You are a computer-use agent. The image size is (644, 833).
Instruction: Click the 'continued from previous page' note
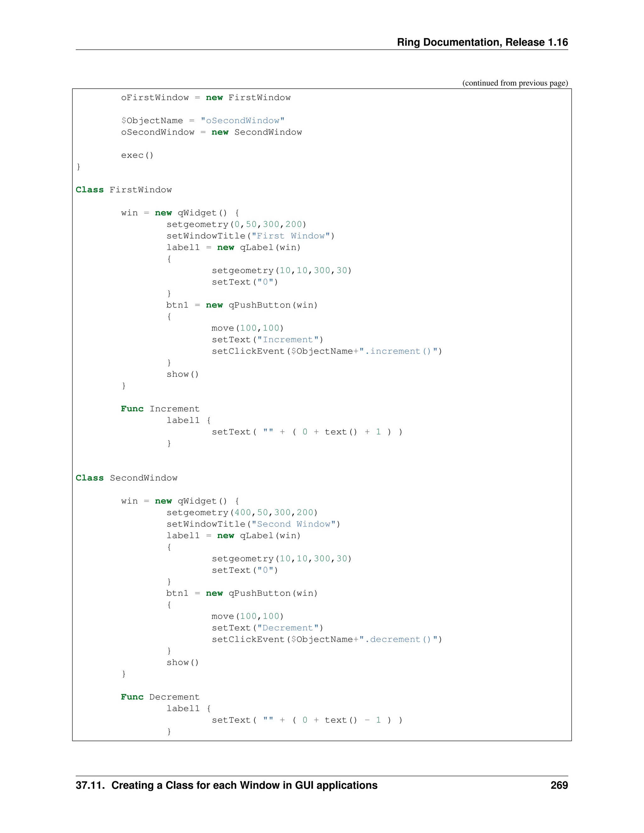[515, 83]
